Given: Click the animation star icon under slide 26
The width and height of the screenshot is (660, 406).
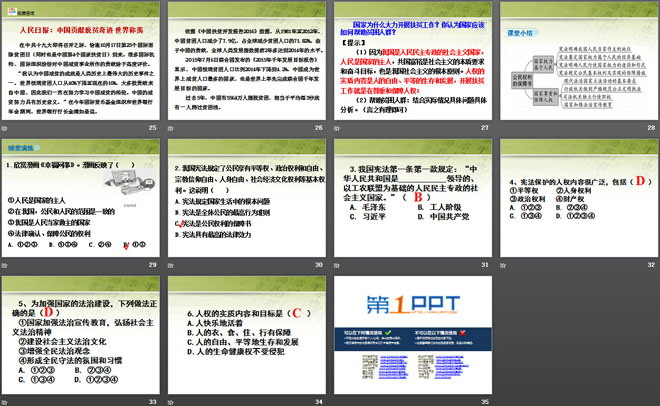Looking at the screenshot, I should [170, 128].
